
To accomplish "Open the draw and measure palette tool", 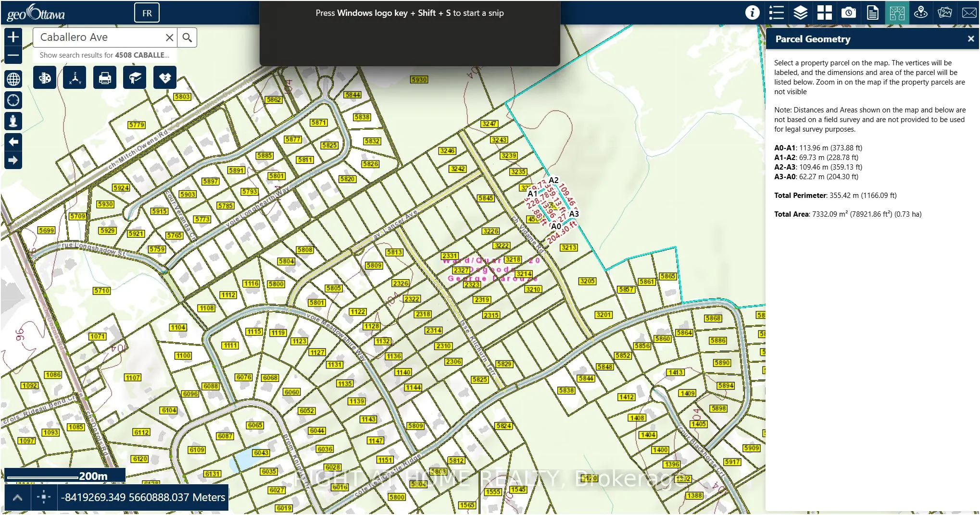I will click(x=45, y=78).
